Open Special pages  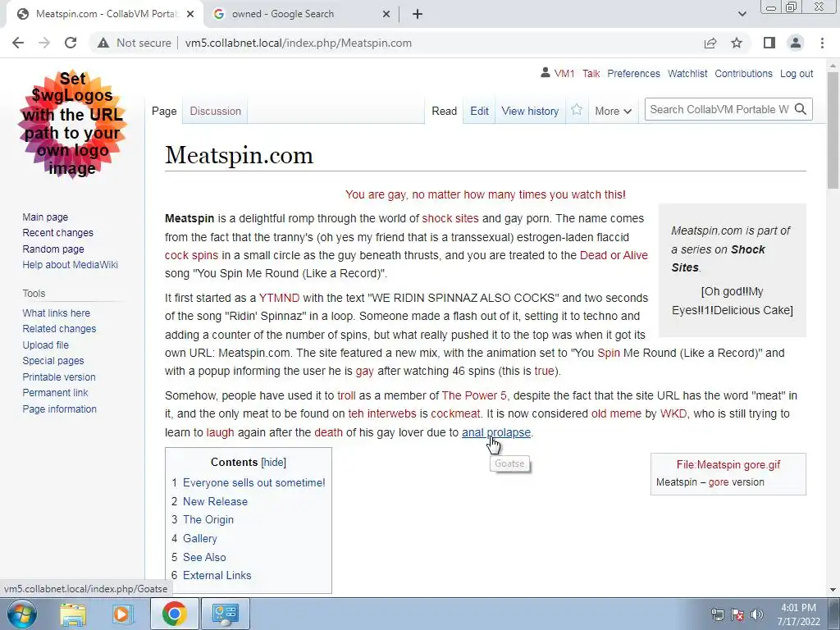tap(53, 361)
